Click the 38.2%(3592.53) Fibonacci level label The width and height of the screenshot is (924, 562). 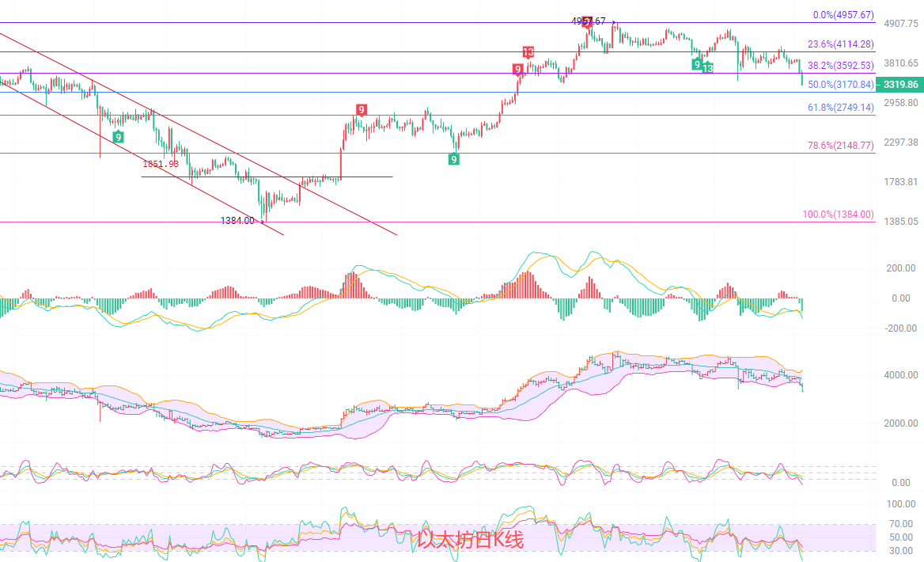[x=840, y=66]
